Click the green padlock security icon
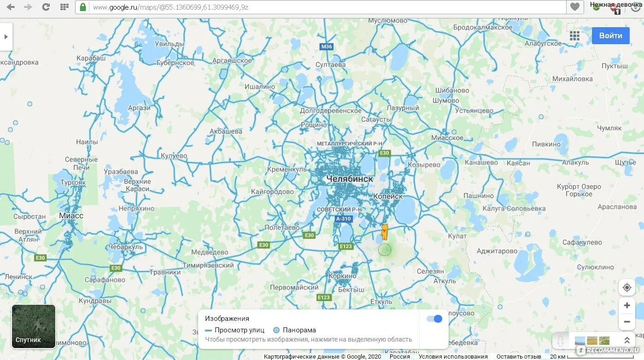Image resolution: width=644 pixels, height=360 pixels. 83,7
